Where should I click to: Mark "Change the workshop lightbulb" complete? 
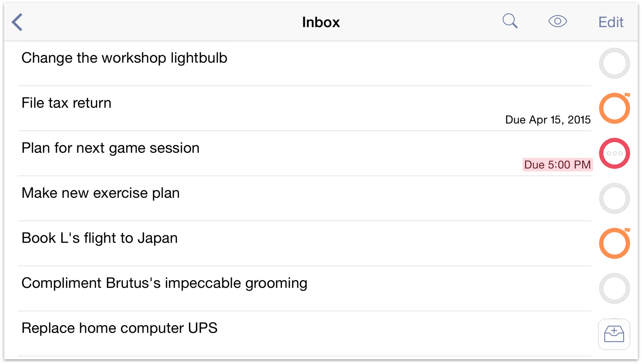coord(614,63)
